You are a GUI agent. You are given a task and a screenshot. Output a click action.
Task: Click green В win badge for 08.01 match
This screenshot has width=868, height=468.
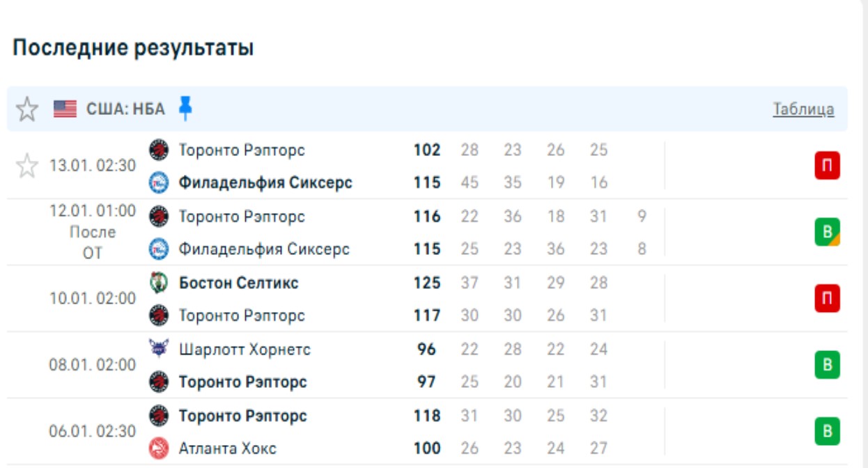(827, 365)
